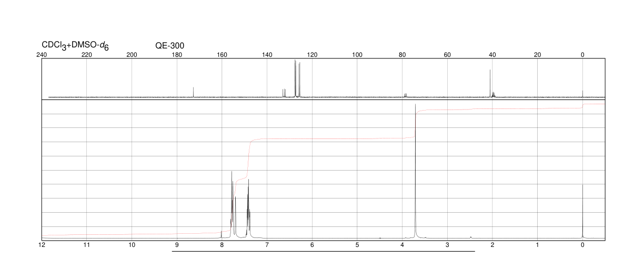
Task: Click the carbonyl carbon peak near 173 ppm
Action: (194, 92)
